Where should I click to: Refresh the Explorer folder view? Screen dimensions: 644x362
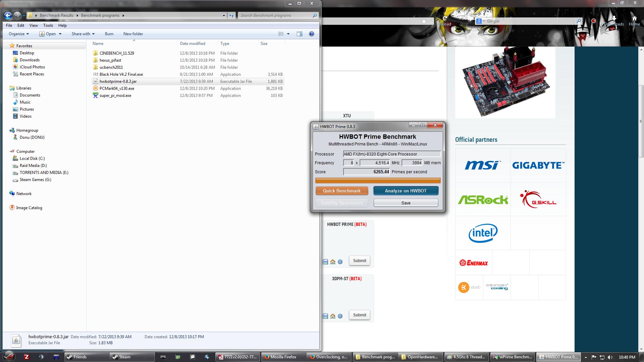[231, 15]
